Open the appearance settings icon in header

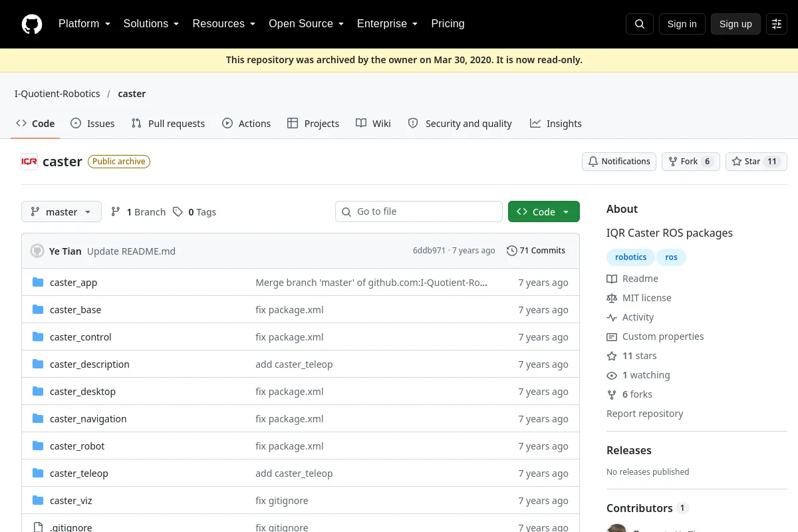coord(777,24)
